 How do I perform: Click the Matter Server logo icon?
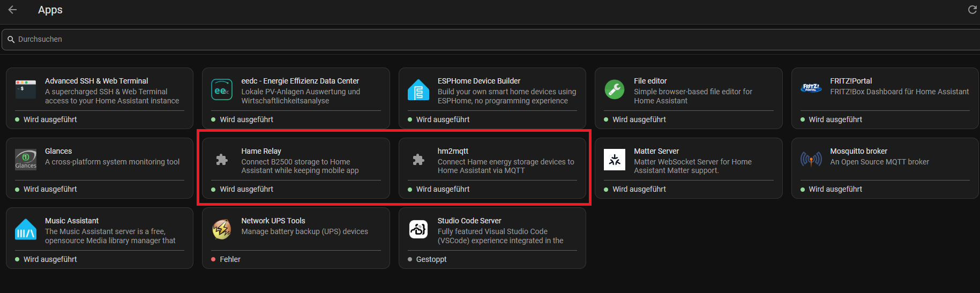(x=615, y=160)
